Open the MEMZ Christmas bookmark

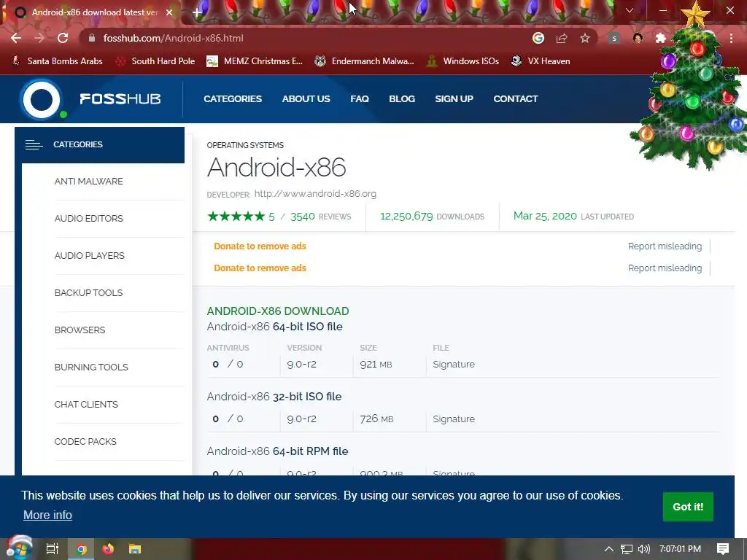point(255,61)
